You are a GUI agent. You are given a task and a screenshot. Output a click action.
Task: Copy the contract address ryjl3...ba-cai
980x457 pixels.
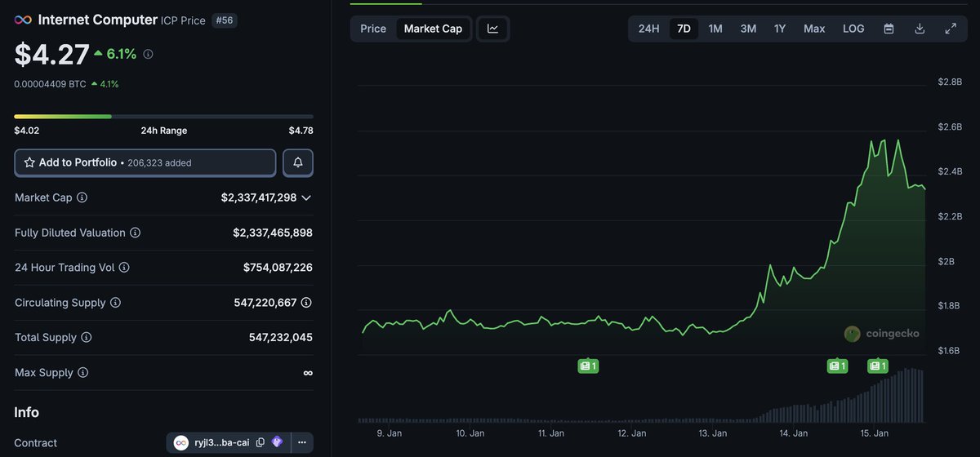pyautogui.click(x=261, y=442)
